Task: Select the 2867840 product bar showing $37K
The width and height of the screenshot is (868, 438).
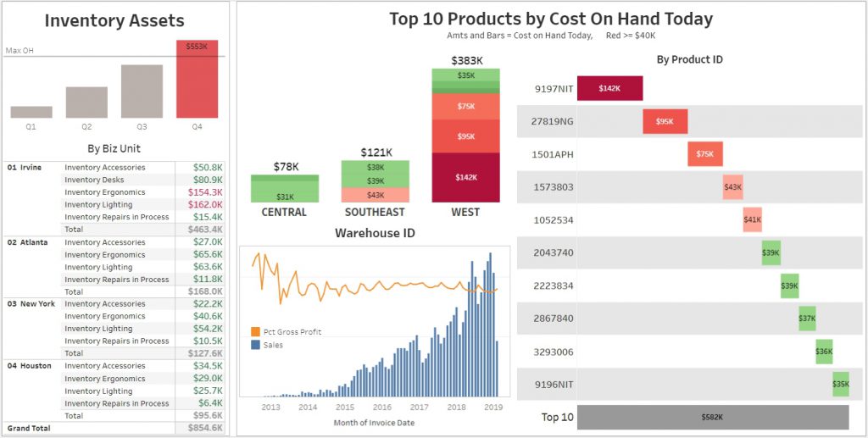Action: (807, 319)
